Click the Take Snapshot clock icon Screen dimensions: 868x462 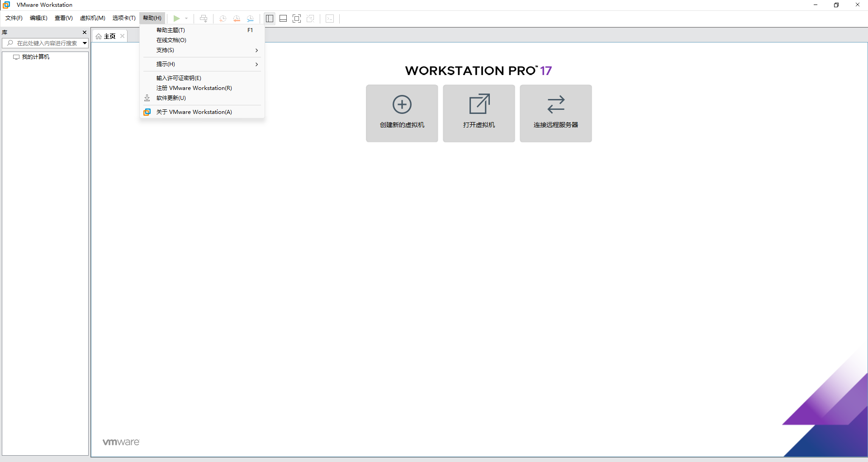[x=223, y=19]
